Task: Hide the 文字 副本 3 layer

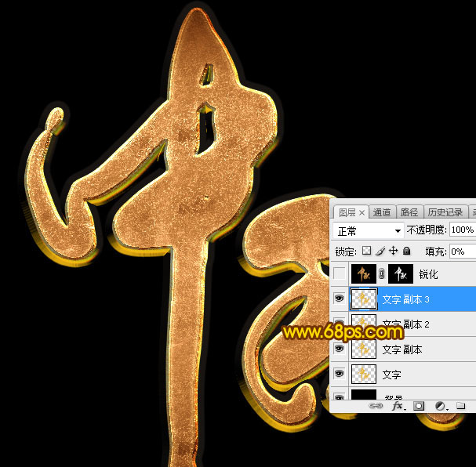Action: click(x=339, y=299)
